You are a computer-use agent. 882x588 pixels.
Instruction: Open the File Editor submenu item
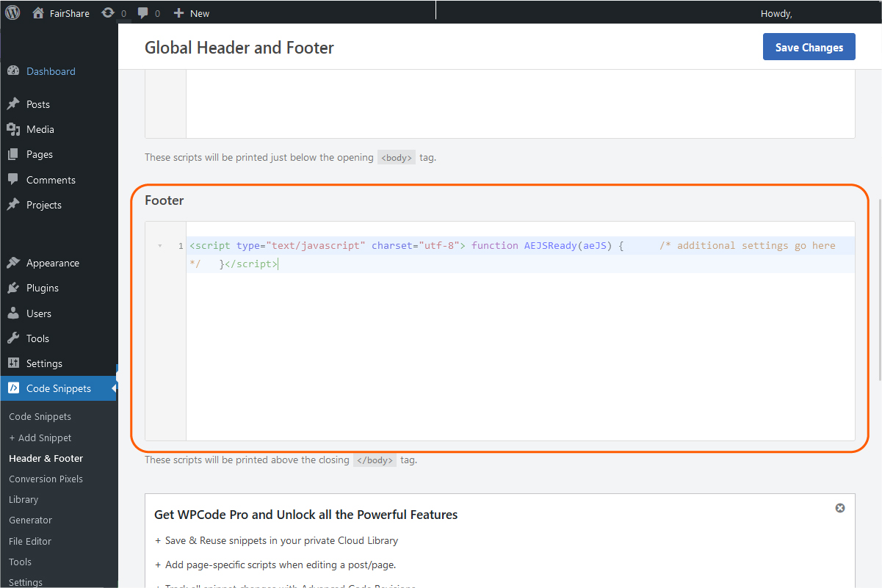30,541
